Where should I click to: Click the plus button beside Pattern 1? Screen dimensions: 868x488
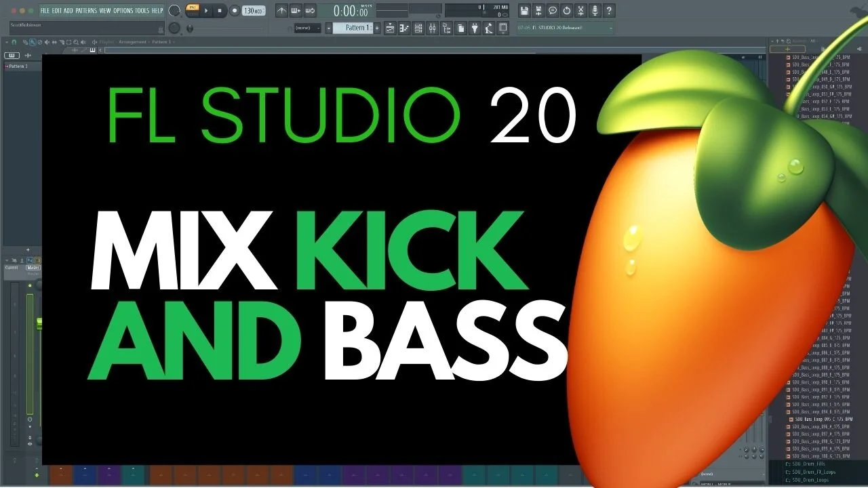coord(377,28)
